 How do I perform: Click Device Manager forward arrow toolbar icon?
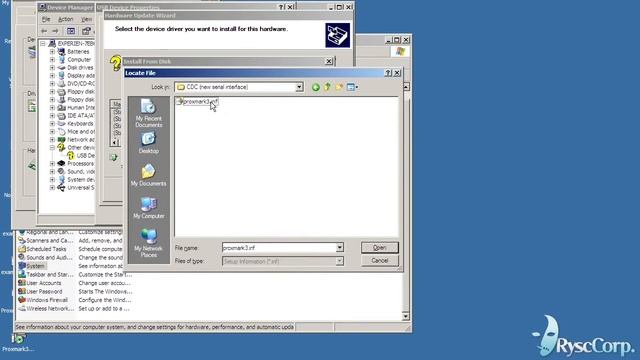click(x=56, y=31)
